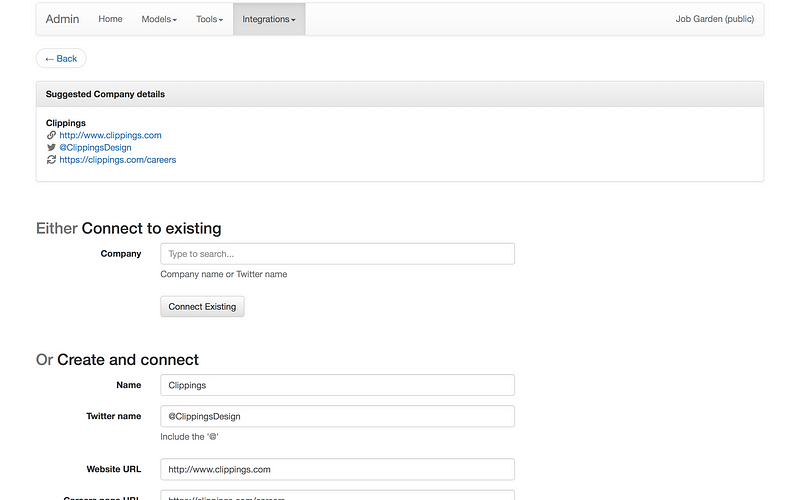This screenshot has height=500, width=800.
Task: Go to the Home page
Action: (x=110, y=19)
